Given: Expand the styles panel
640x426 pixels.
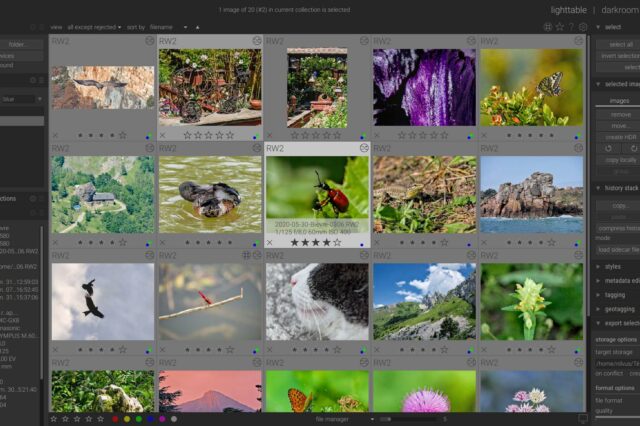Looking at the screenshot, I should [x=612, y=267].
